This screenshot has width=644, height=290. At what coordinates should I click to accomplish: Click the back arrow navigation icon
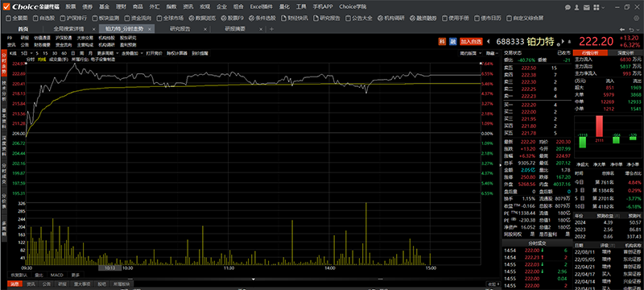(623, 29)
